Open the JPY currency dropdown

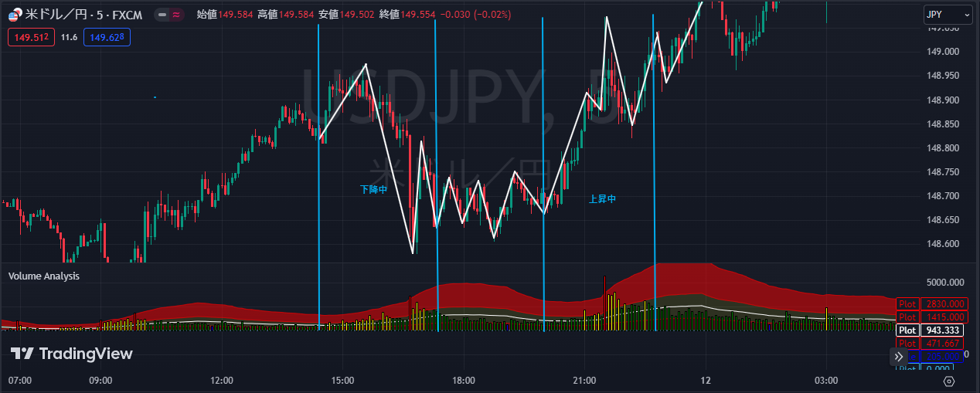click(948, 15)
